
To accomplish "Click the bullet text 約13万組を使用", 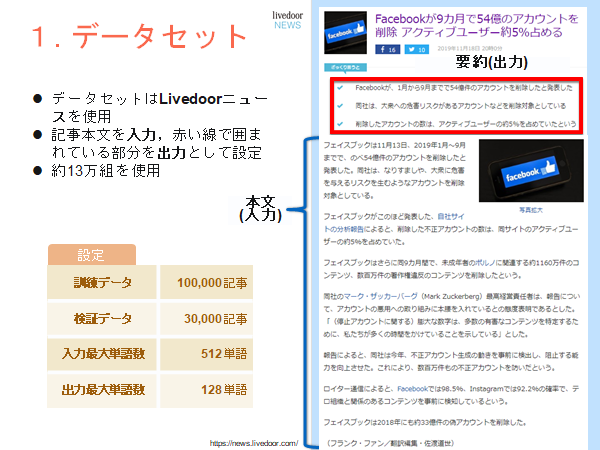I will click(x=106, y=171).
